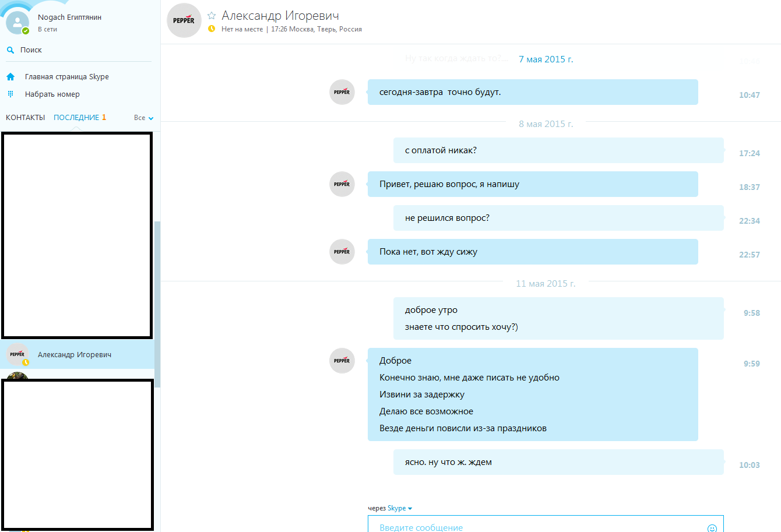
Task: Select Александр Игоревич in recent contacts
Action: point(77,354)
